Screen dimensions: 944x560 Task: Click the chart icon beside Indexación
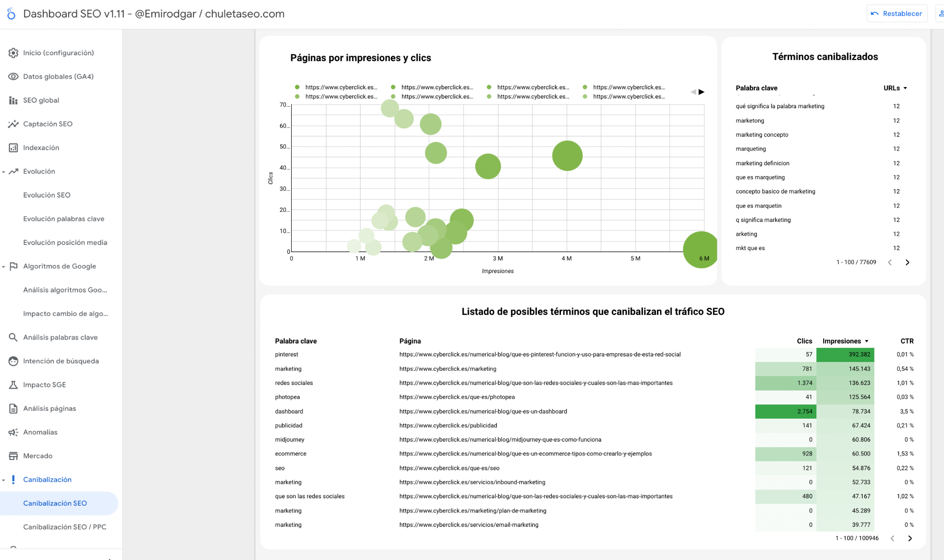pyautogui.click(x=13, y=148)
